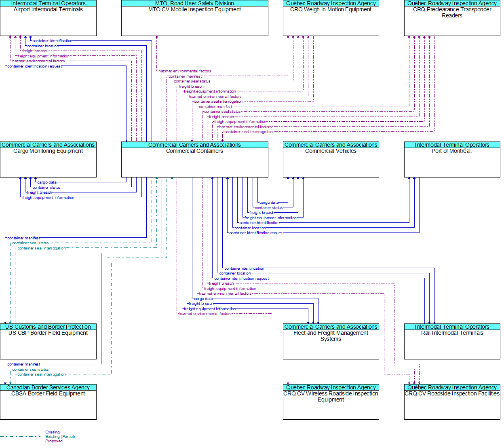The height and width of the screenshot is (448, 504).
Task: Open the MTO CV Mobile Inspection Equipment node
Action: [194, 20]
